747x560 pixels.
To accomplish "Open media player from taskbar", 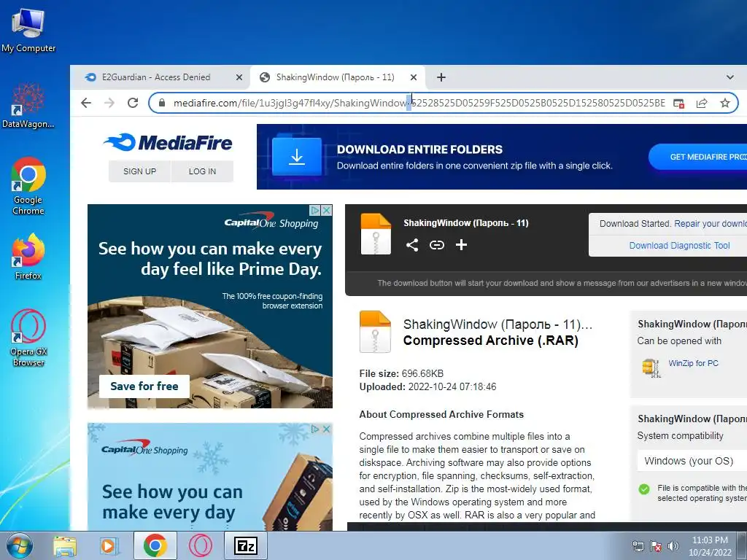I will pyautogui.click(x=108, y=546).
